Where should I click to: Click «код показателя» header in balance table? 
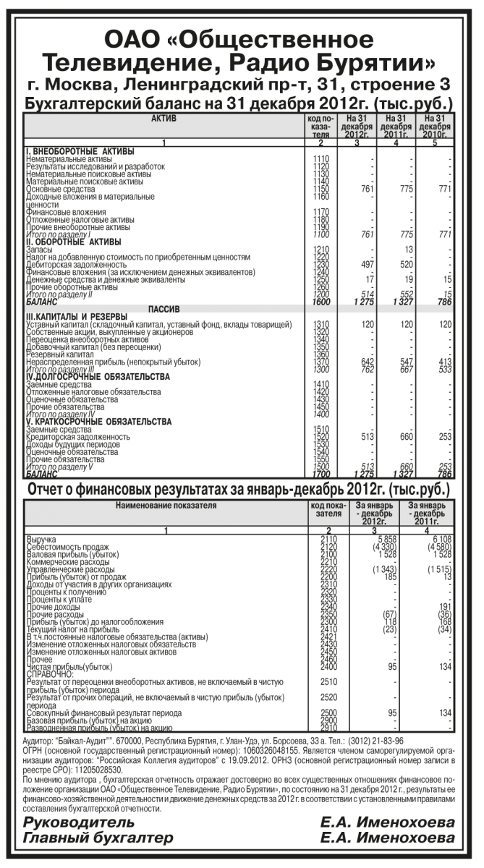(x=320, y=126)
